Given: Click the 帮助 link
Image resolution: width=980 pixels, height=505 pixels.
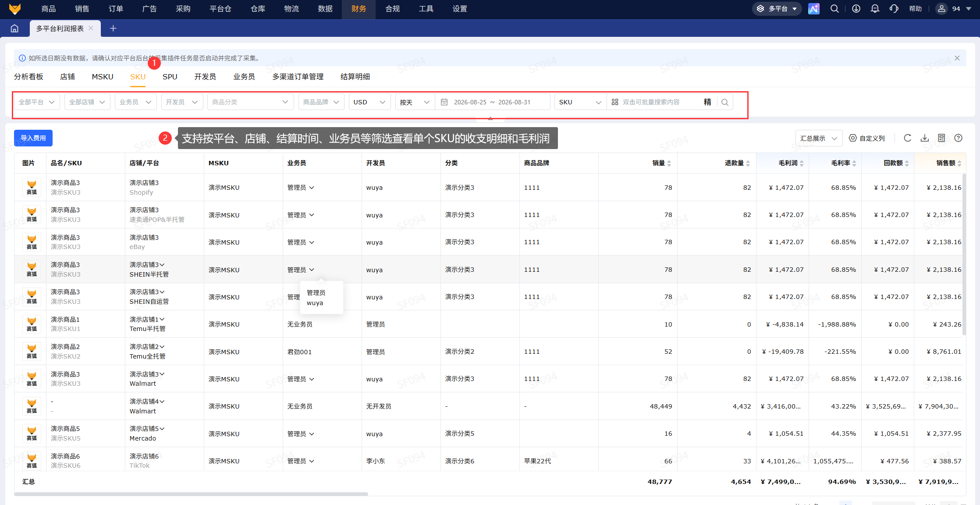Looking at the screenshot, I should point(916,9).
